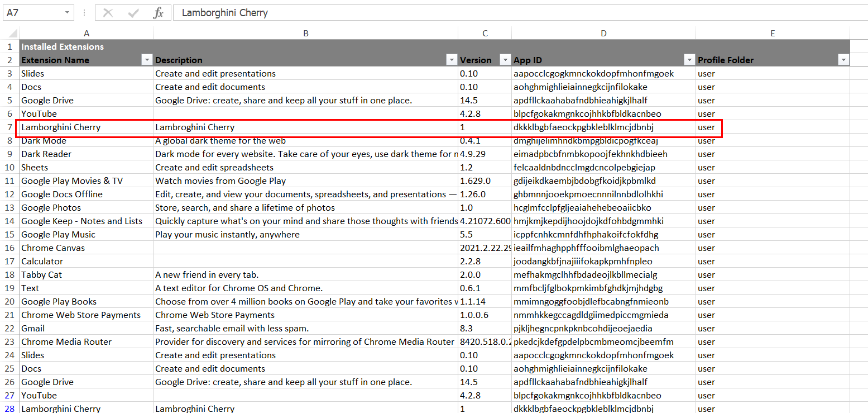Viewport: 868px width, 413px height.
Task: Select the "Text" extension name cell
Action: coord(87,288)
